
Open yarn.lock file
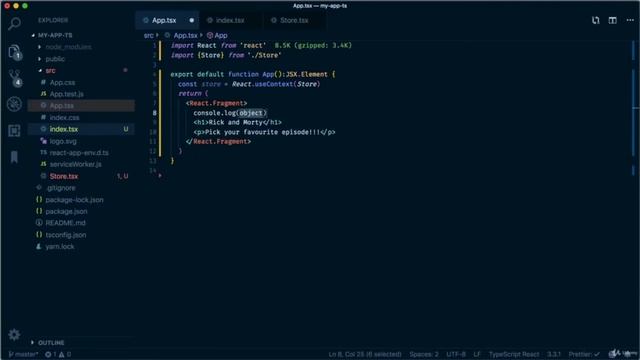(60, 247)
